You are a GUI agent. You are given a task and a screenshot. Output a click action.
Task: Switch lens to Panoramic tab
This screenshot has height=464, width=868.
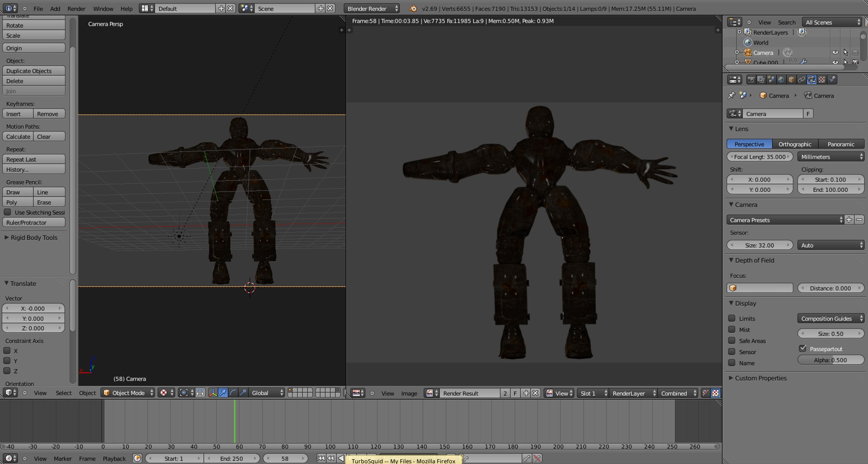click(x=841, y=144)
